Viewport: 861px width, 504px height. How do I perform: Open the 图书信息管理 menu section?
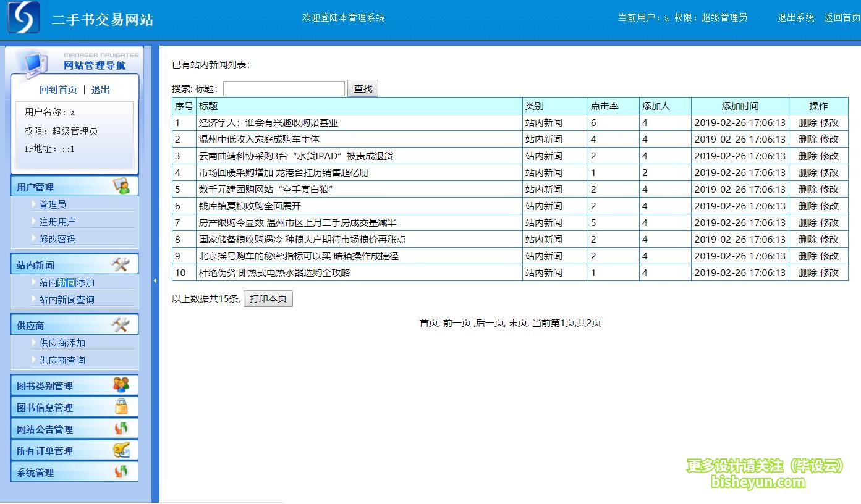point(74,407)
